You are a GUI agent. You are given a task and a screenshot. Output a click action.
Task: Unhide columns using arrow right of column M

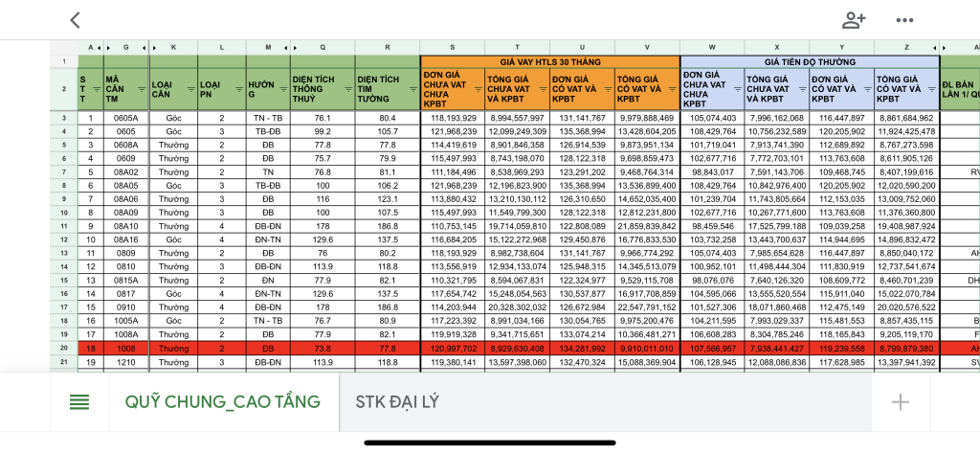point(285,48)
